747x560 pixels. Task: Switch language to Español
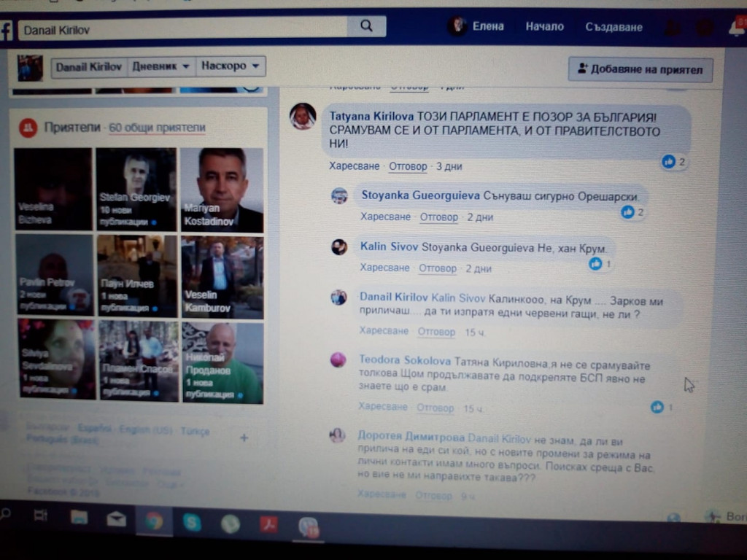click(x=95, y=428)
